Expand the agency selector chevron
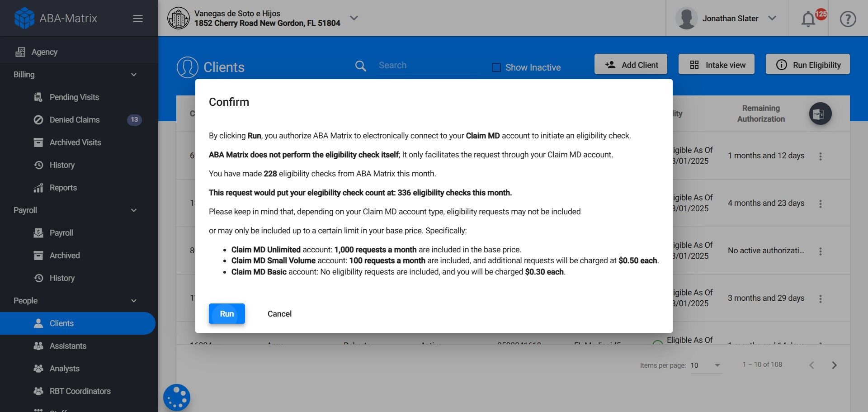 point(354,18)
